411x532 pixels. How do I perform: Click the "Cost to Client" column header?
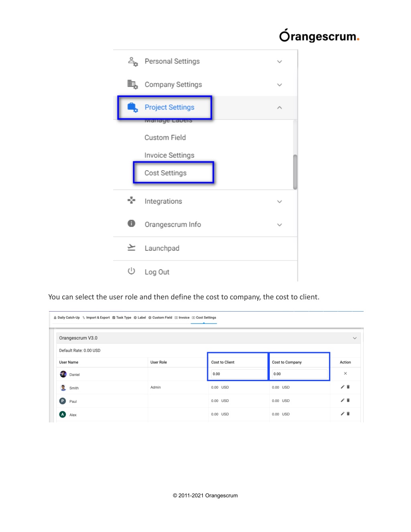point(223,362)
